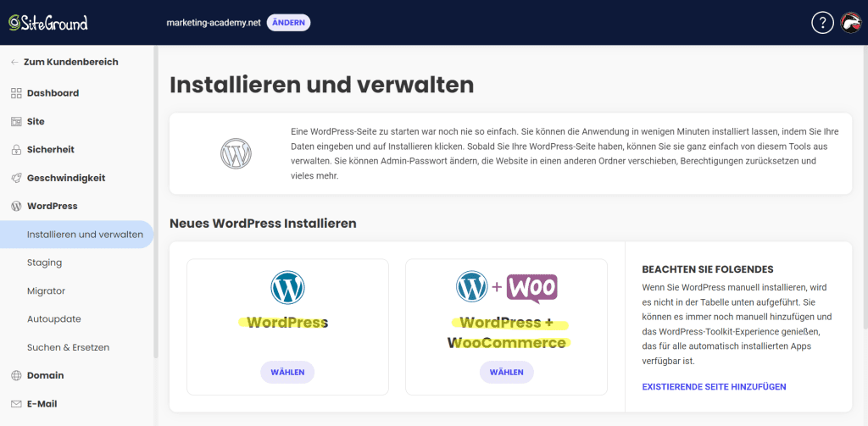Expand the Sicherheit menu section
Image resolution: width=868 pixels, height=426 pixels.
pos(50,149)
